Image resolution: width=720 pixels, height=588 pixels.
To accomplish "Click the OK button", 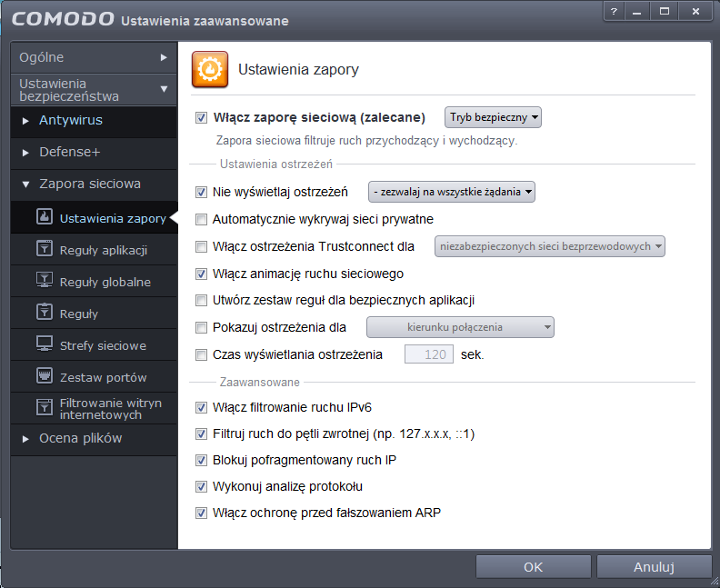I will 533,567.
